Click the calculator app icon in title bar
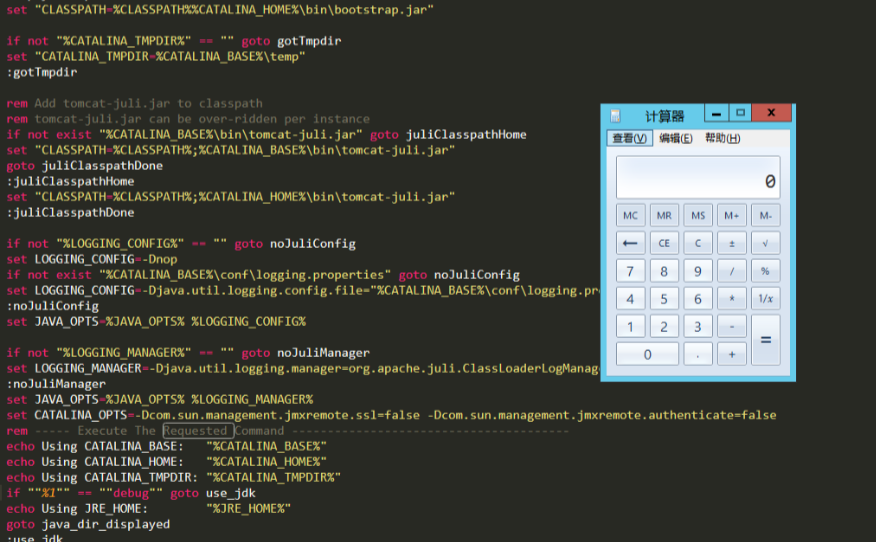This screenshot has height=542, width=876. pyautogui.click(x=615, y=116)
